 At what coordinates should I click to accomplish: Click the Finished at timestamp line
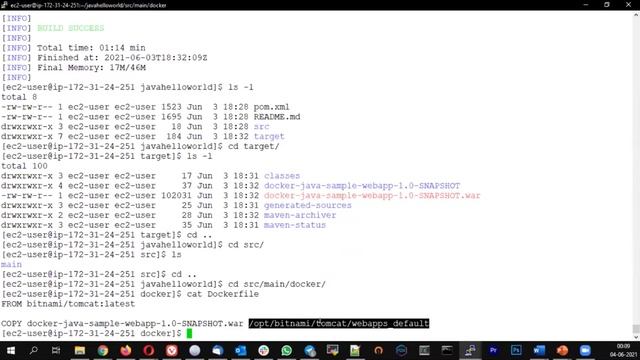[x=122, y=58]
